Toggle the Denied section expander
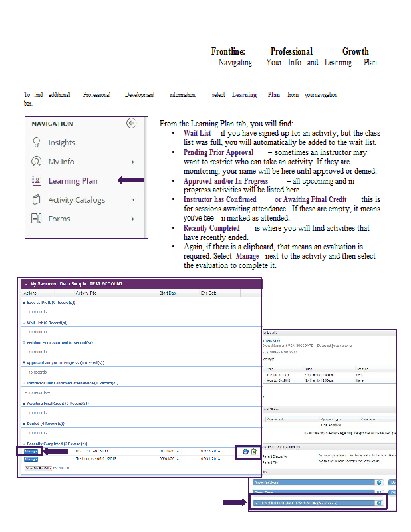Viewport: 411px width, 532px height. pos(24,424)
